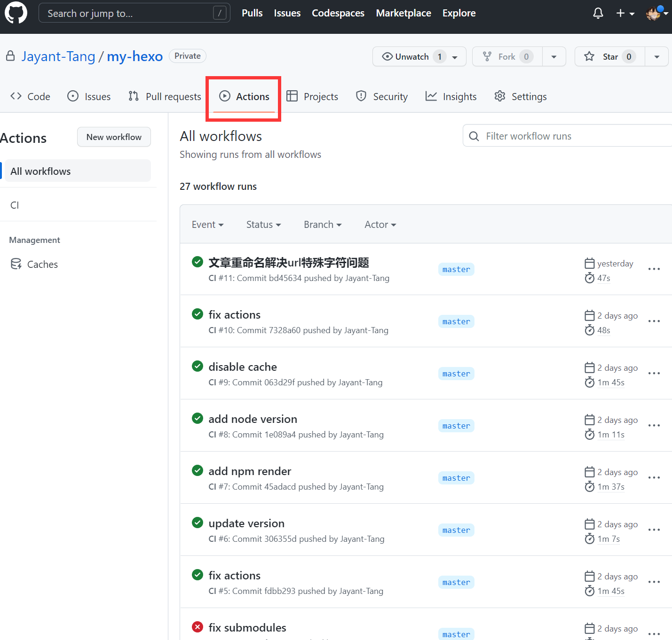
Task: Click the 27 workflow runs text
Action: 218,187
